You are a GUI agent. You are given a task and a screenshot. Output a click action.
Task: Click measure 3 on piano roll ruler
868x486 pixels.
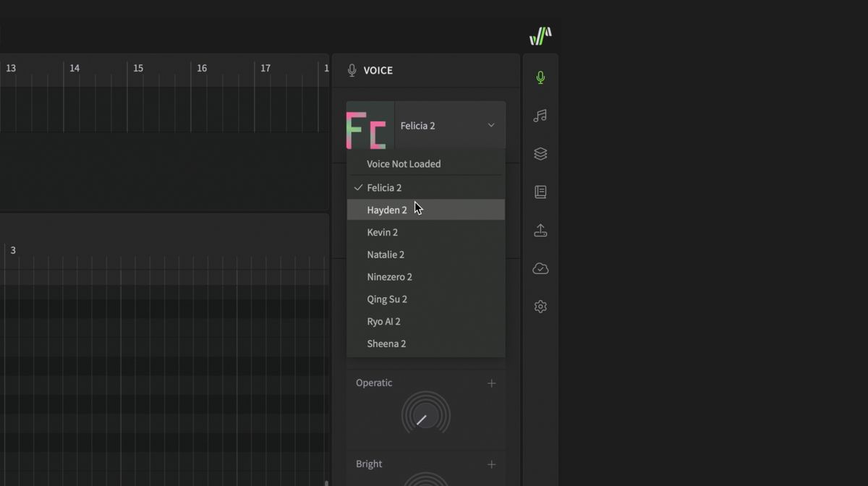(x=13, y=250)
